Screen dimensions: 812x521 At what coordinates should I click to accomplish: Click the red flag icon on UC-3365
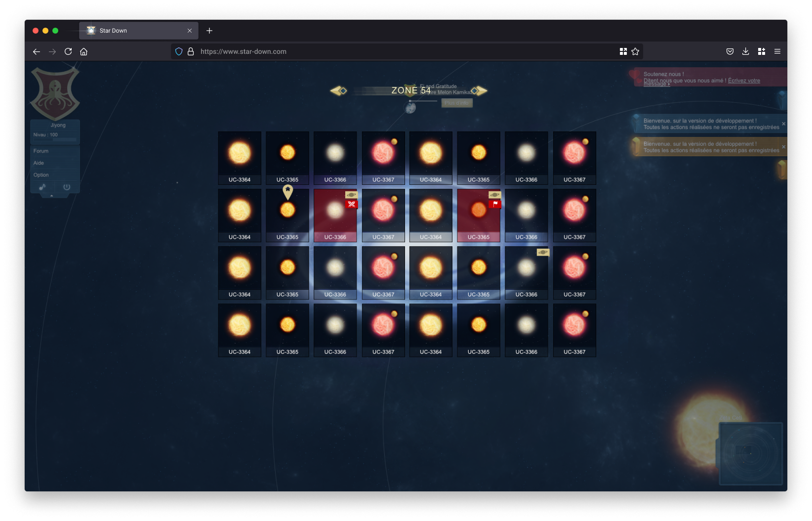tap(495, 204)
